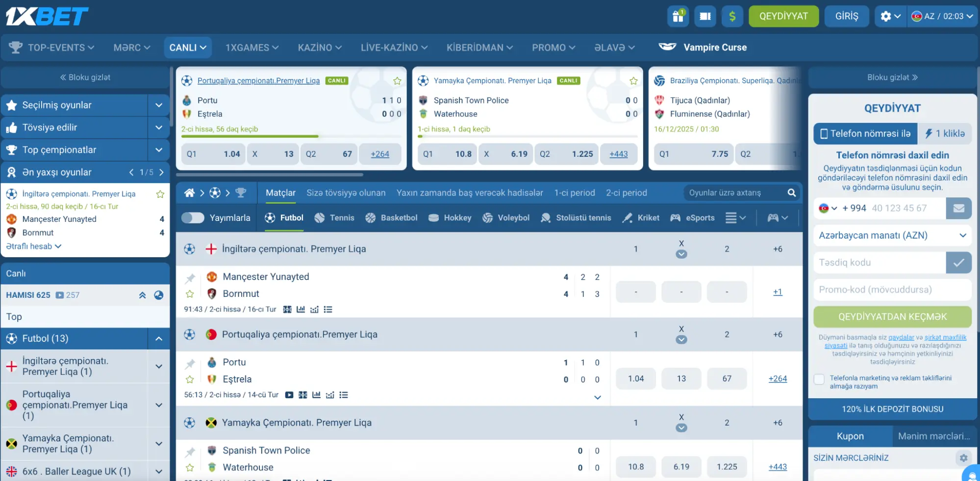Open video stream icon for Portu match
Screen dimensions: 980x481
coord(289,395)
